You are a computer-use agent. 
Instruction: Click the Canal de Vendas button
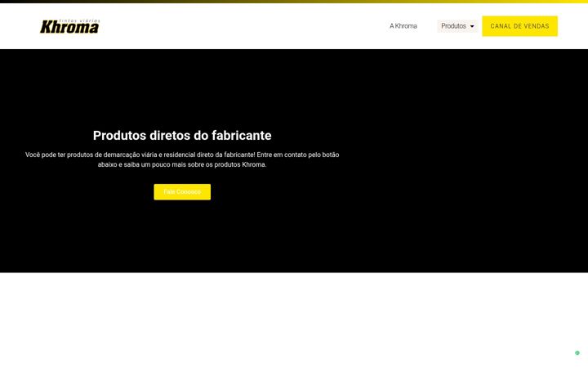click(519, 26)
